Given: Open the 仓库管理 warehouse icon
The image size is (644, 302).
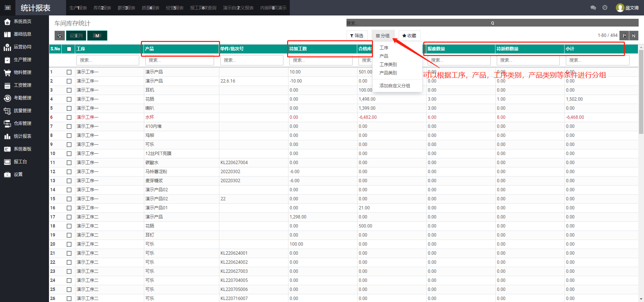Looking at the screenshot, I should 7,123.
